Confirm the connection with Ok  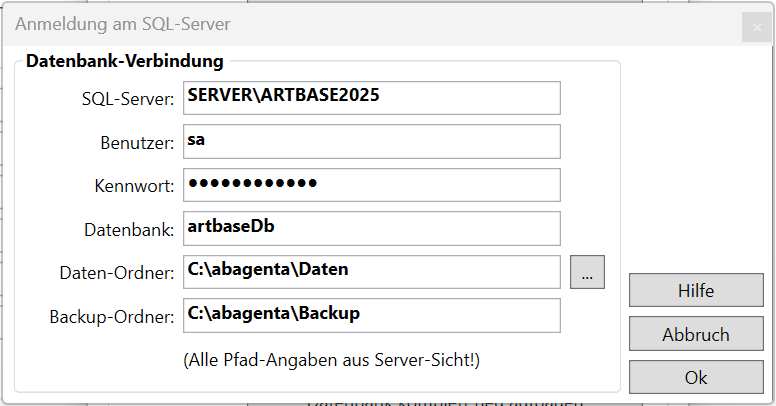(696, 377)
